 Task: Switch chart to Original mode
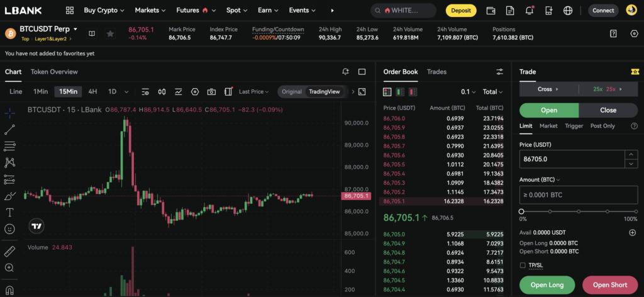click(x=292, y=92)
